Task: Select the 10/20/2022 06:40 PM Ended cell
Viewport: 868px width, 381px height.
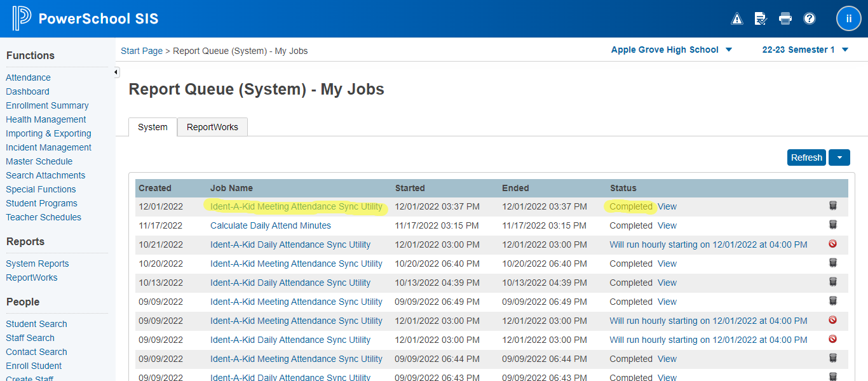Action: [x=545, y=264]
